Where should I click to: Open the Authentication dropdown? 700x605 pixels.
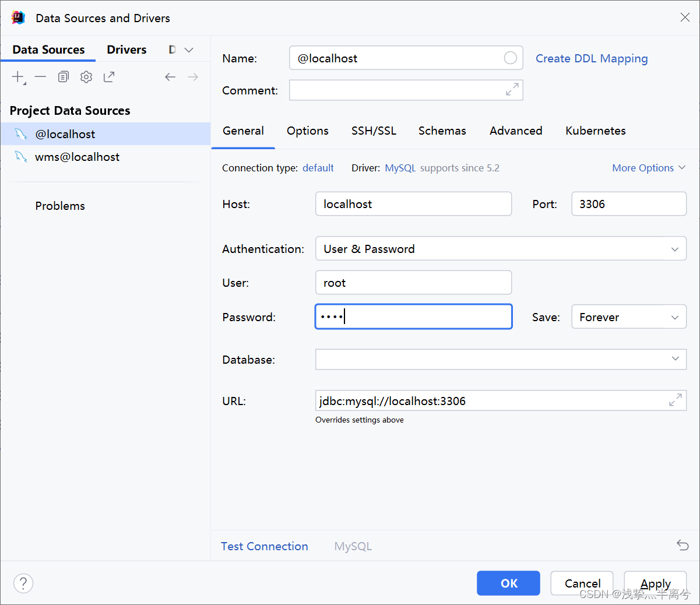[x=674, y=249]
